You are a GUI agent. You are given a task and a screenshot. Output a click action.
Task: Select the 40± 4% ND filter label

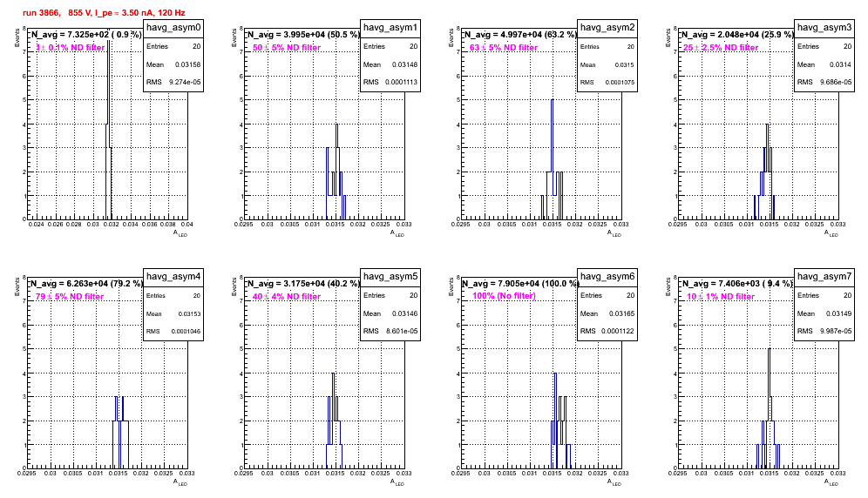pyautogui.click(x=287, y=297)
